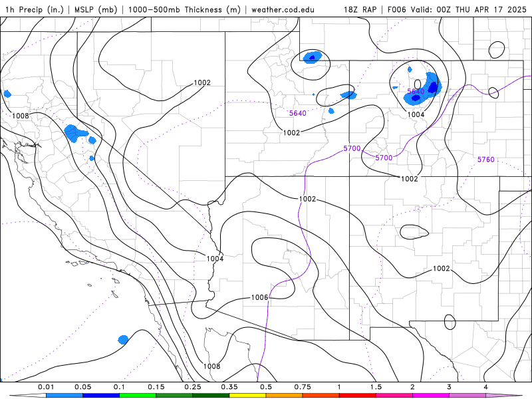Click the light blue 0.01 precipitation swatch
The image size is (532, 399).
65,396
